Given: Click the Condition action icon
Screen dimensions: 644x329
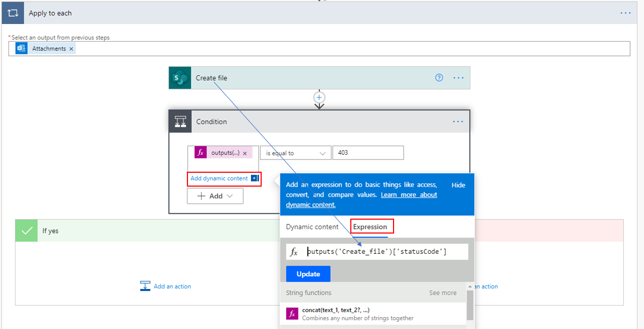Looking at the screenshot, I should coord(180,122).
